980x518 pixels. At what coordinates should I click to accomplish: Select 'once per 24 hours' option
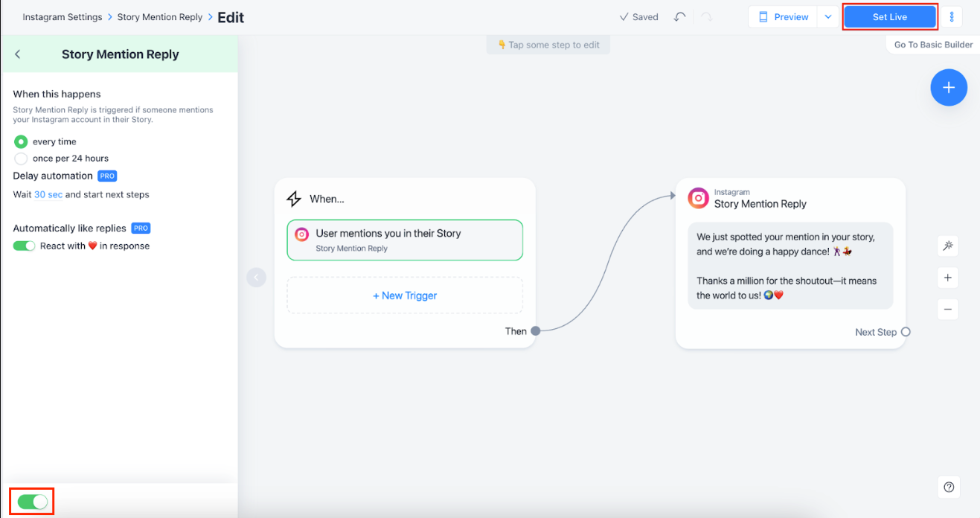click(21, 159)
